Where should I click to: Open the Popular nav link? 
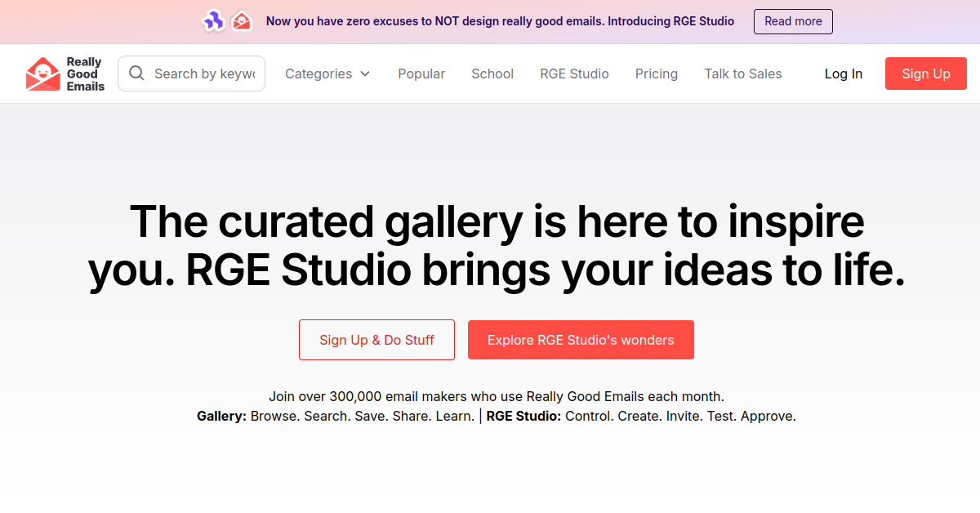coord(421,74)
